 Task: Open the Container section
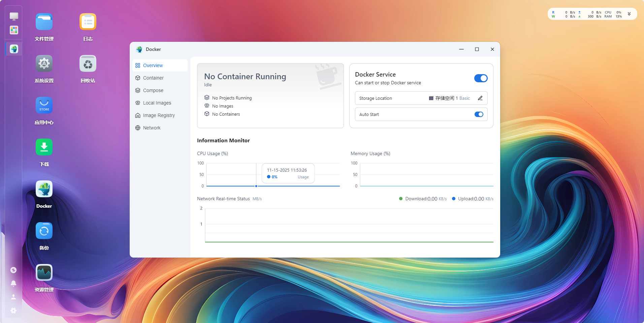[160, 78]
